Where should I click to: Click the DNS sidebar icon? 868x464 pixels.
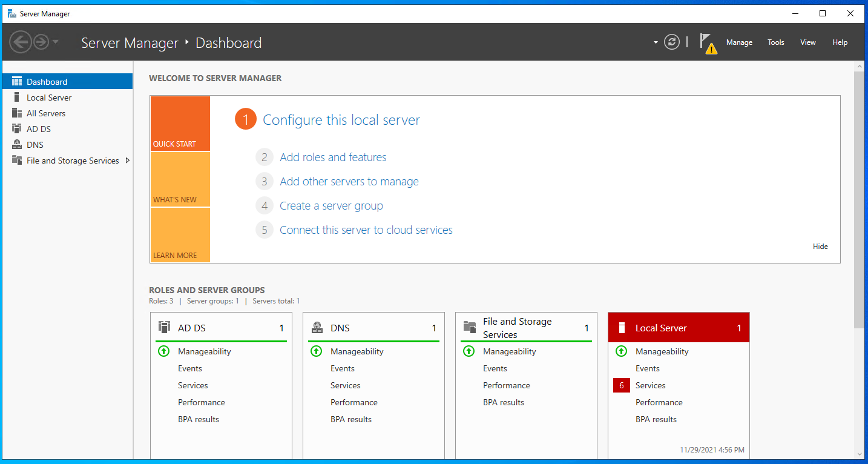click(x=17, y=145)
